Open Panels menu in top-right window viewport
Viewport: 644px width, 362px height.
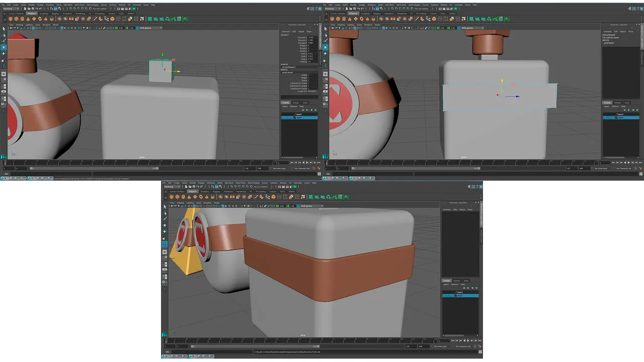[377, 25]
